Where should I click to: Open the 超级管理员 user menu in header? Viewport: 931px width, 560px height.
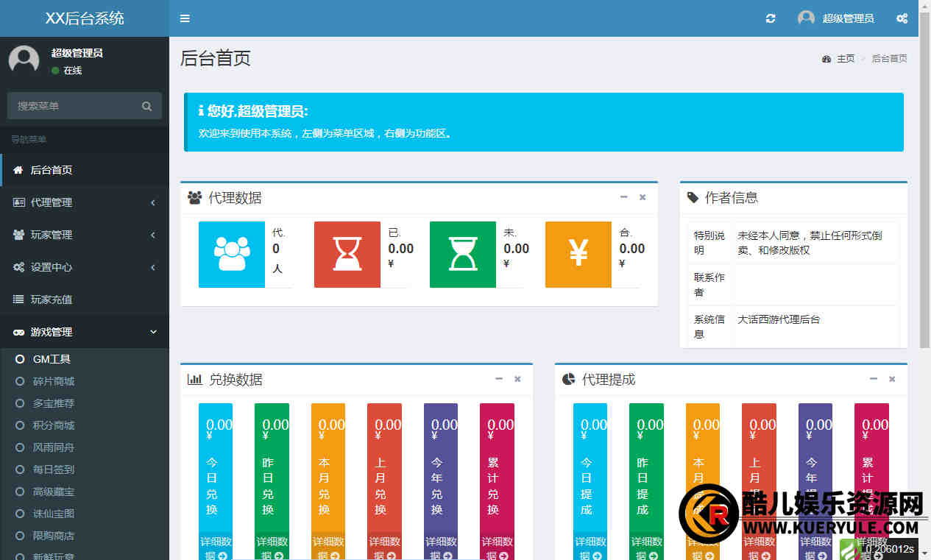837,18
